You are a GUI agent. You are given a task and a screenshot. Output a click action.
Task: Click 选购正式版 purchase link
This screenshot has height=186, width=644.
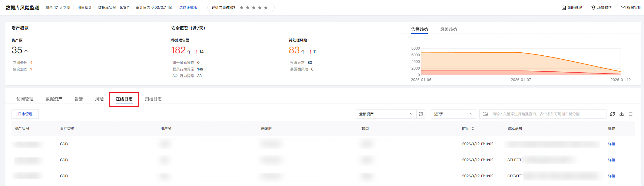(x=188, y=8)
